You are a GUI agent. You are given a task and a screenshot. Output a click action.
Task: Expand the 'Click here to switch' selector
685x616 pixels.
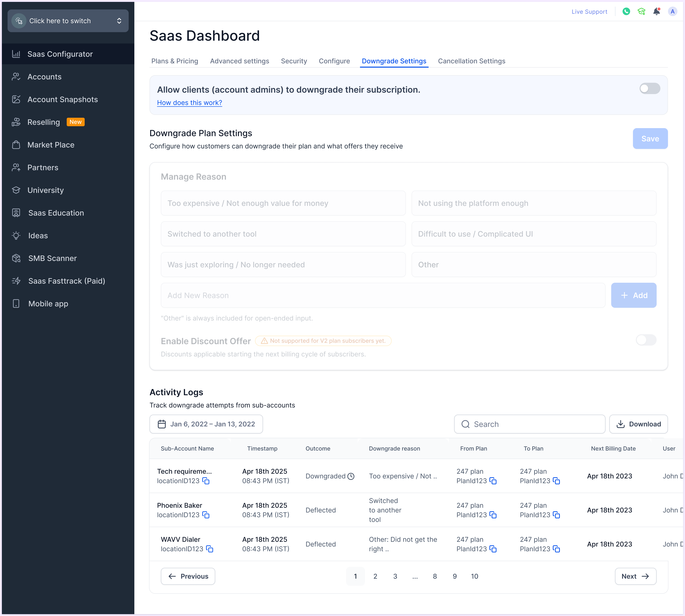coord(68,21)
